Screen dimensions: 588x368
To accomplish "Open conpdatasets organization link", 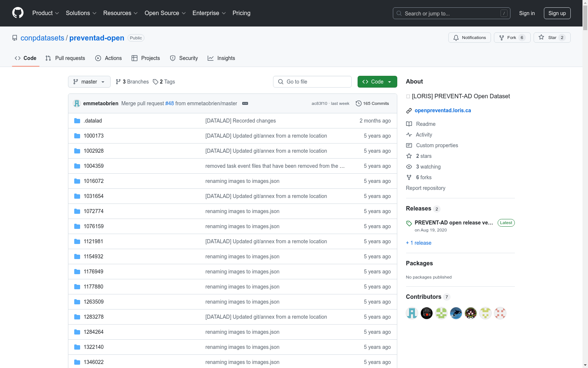I will pos(42,38).
